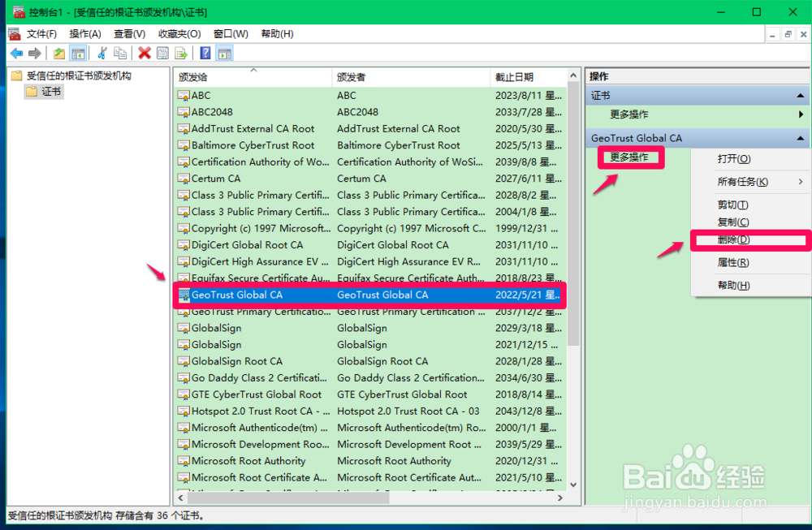Click the horizontal scrollbar right arrow

[559, 498]
